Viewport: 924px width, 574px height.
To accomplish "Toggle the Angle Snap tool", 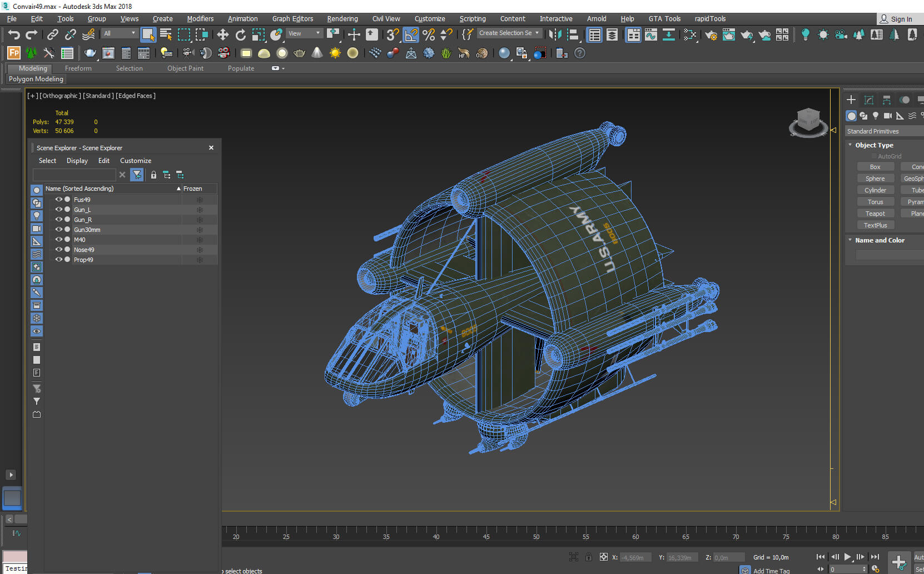I will pos(411,34).
